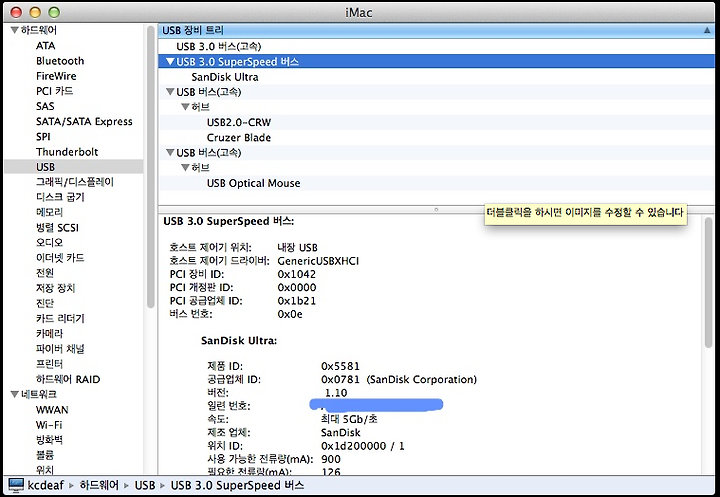This screenshot has width=720, height=497.
Task: Open 그래픽/디스플레이 category
Action: pos(75,182)
